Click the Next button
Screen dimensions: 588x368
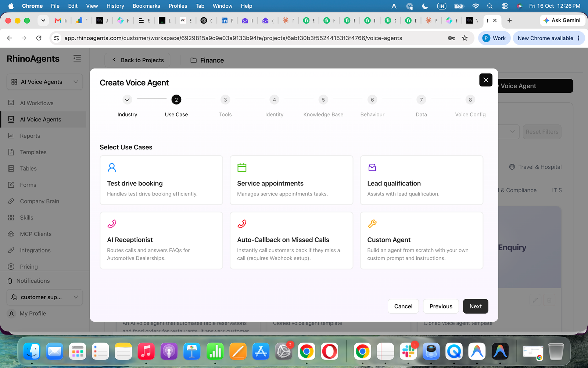point(476,306)
